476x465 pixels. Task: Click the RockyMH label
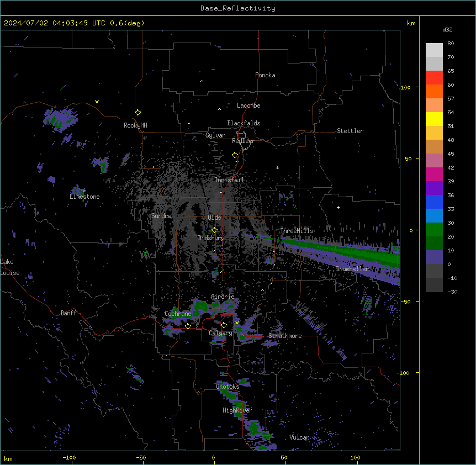[x=135, y=125]
